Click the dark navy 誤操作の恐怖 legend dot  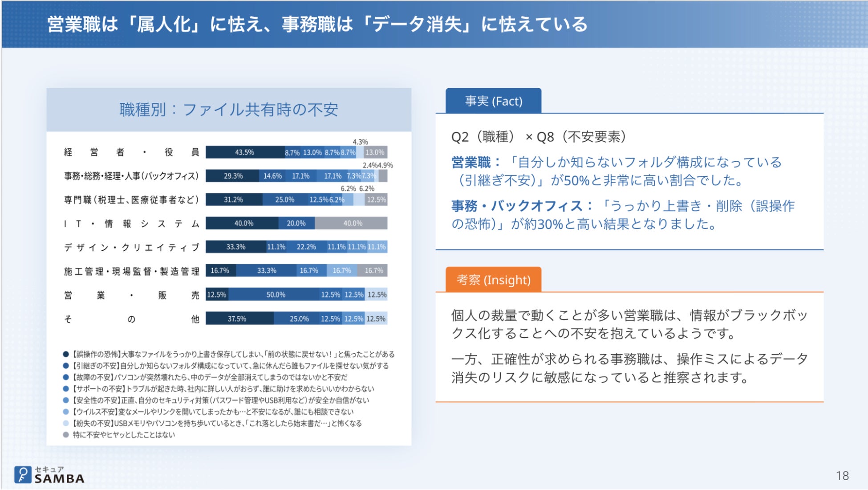click(x=66, y=354)
